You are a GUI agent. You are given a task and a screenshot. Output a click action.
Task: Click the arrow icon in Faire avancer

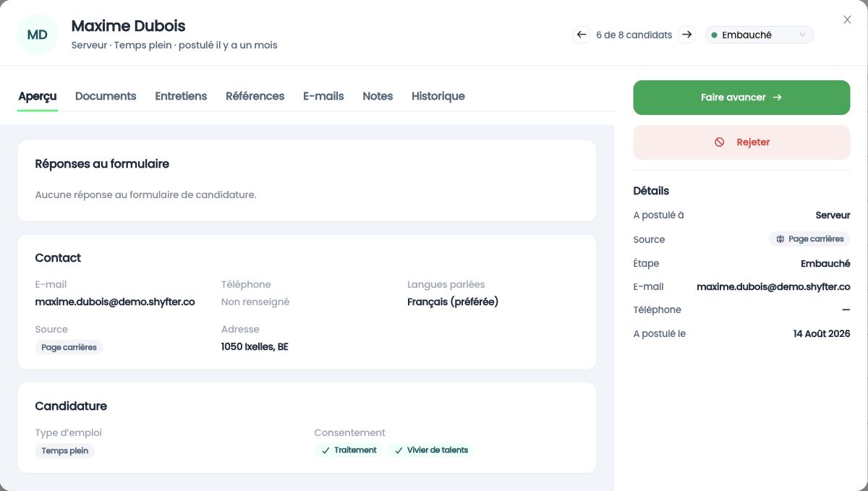click(x=778, y=98)
